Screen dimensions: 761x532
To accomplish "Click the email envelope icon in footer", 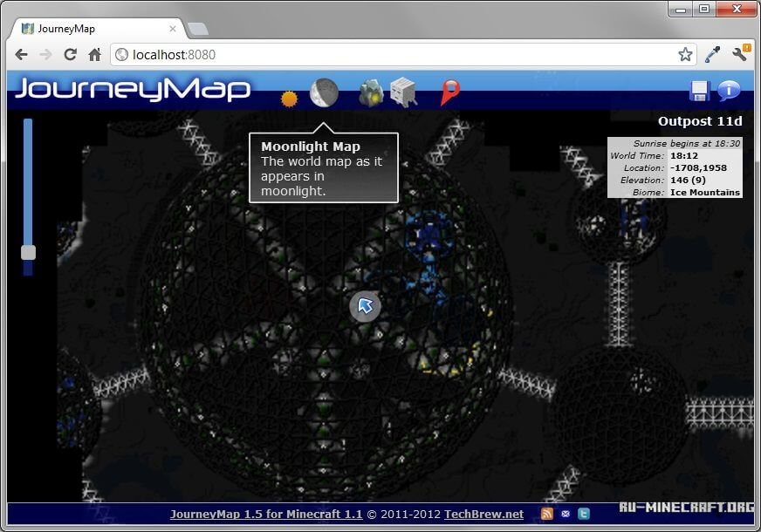I will click(566, 514).
